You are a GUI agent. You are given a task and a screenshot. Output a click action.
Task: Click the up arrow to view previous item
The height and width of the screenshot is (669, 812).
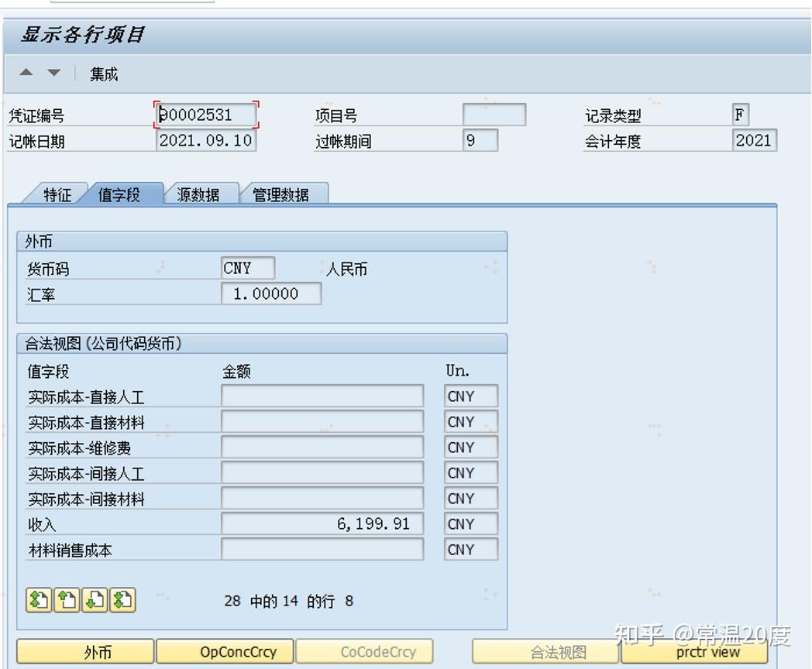click(26, 73)
